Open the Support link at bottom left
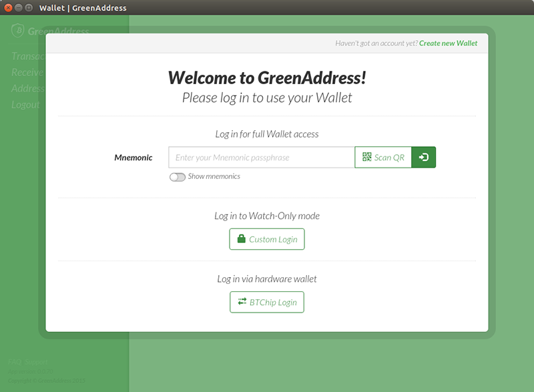The width and height of the screenshot is (534, 392). coord(35,361)
